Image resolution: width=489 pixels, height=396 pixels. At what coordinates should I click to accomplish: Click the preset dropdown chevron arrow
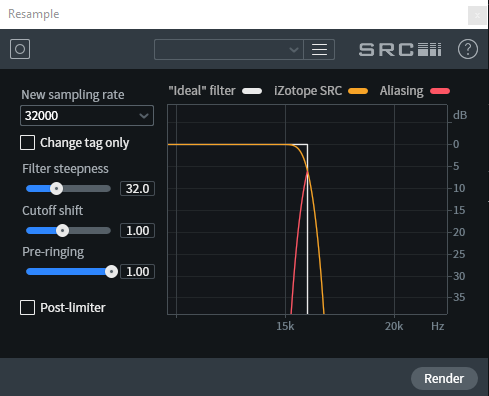coord(294,50)
